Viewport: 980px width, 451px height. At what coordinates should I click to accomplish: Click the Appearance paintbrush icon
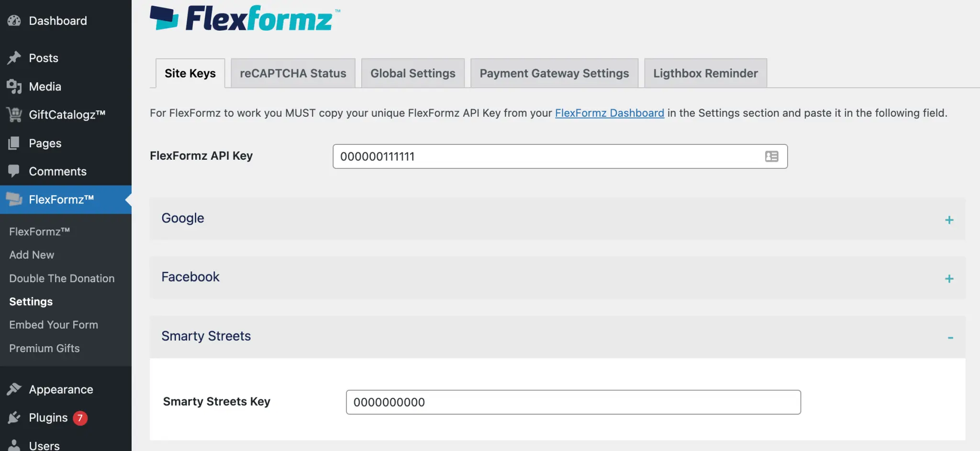point(14,389)
